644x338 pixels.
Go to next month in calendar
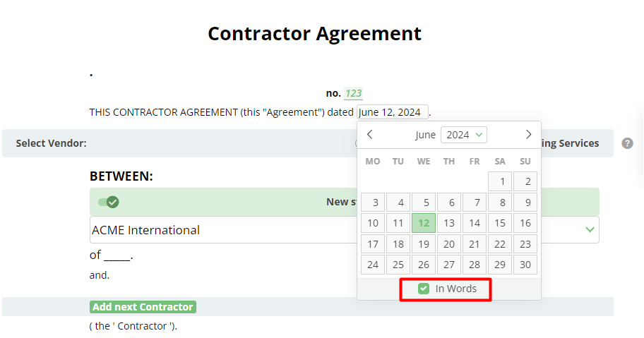(529, 135)
